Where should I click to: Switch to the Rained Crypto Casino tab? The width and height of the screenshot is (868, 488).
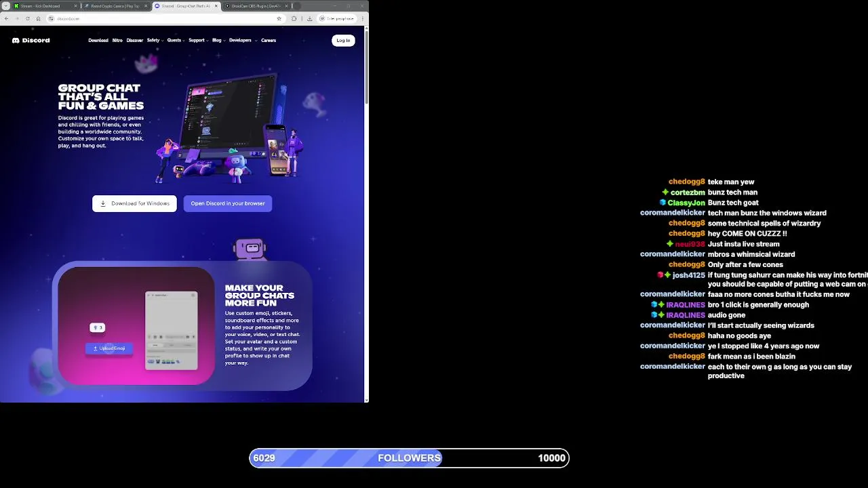coord(115,6)
